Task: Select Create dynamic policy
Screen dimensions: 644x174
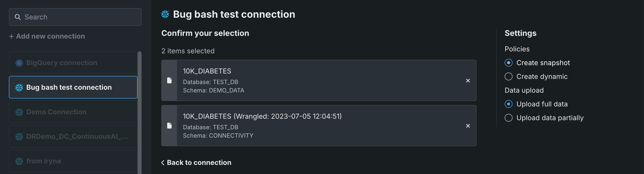Action: click(x=509, y=76)
